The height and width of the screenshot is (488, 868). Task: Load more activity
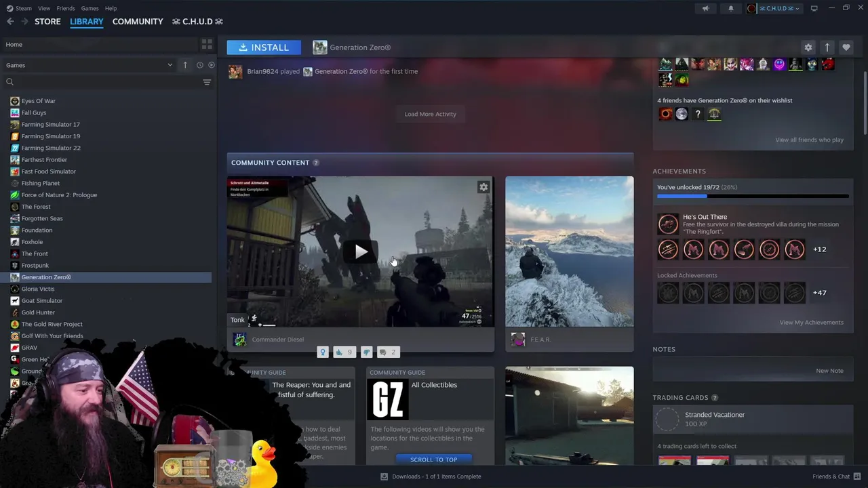430,114
